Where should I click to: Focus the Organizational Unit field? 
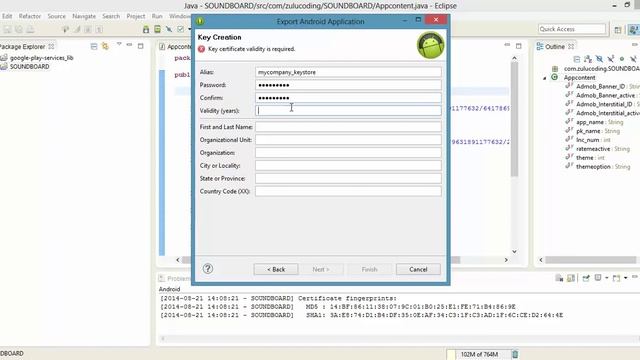[348, 140]
